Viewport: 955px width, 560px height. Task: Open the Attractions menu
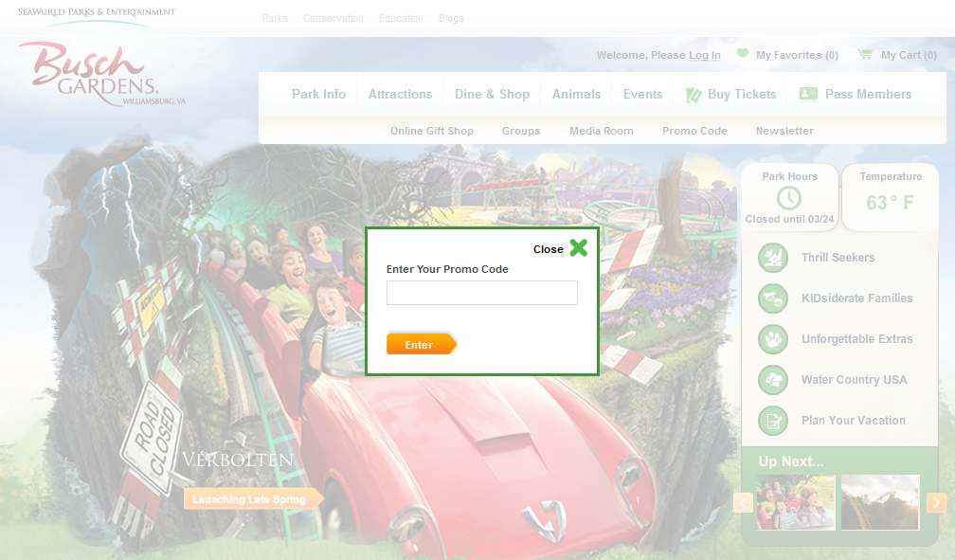tap(400, 94)
